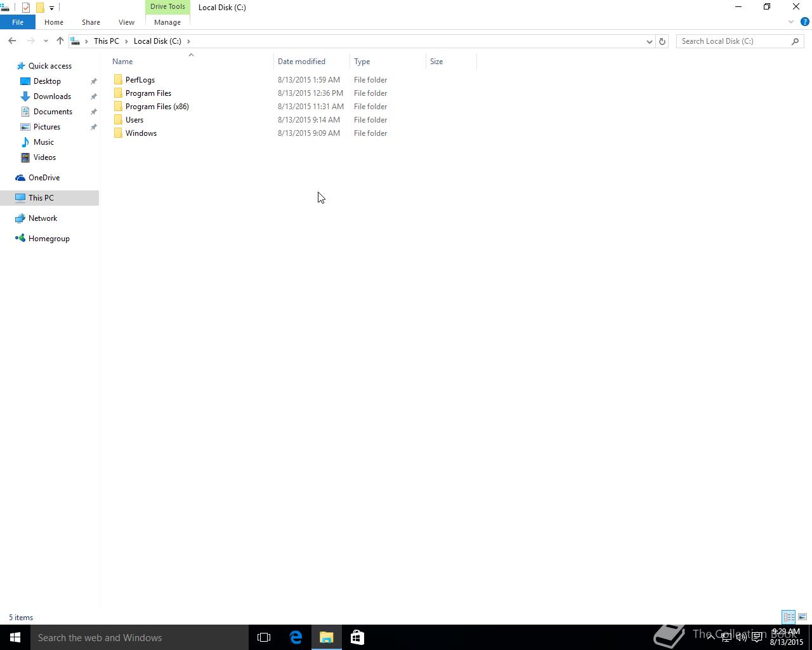Expand the chevron after This PC breadcrumb
This screenshot has height=650, width=812.
coord(126,41)
